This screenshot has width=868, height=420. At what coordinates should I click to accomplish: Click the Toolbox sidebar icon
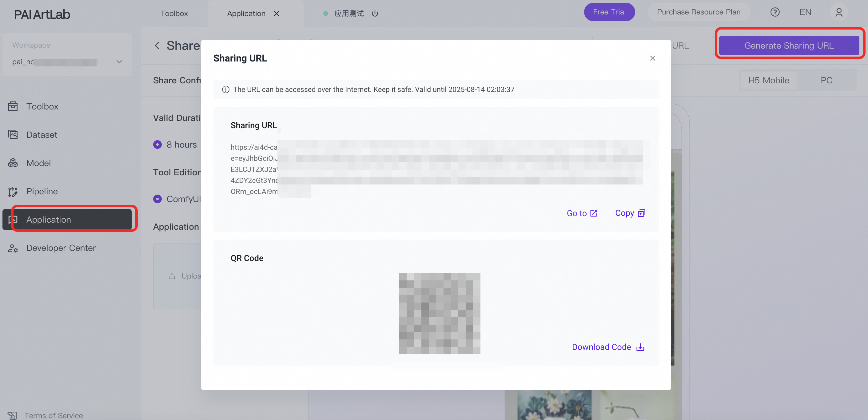click(x=13, y=106)
